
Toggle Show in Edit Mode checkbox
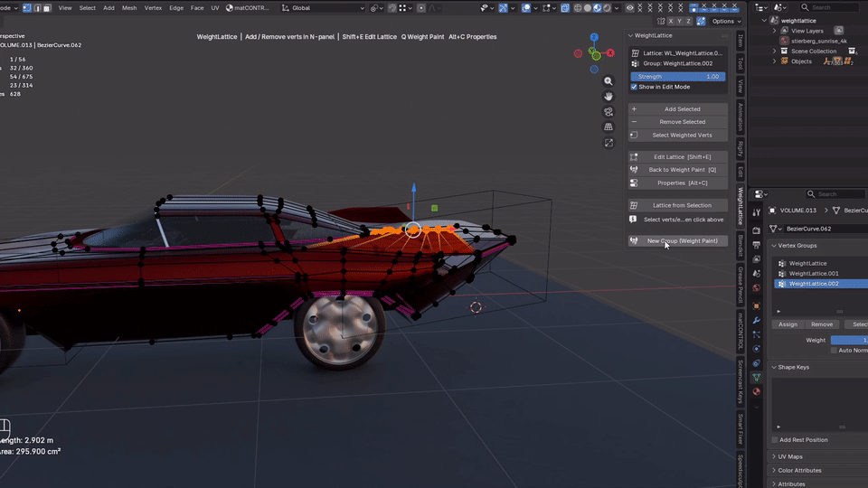point(634,87)
